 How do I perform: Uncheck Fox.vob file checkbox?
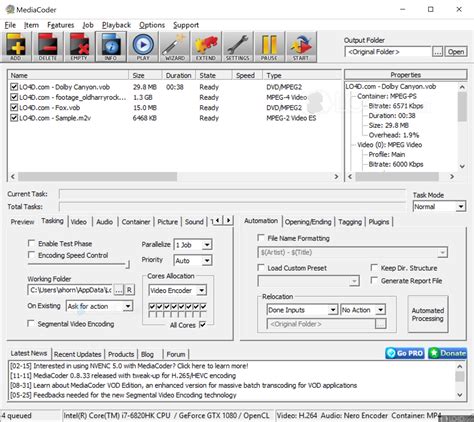click(14, 108)
